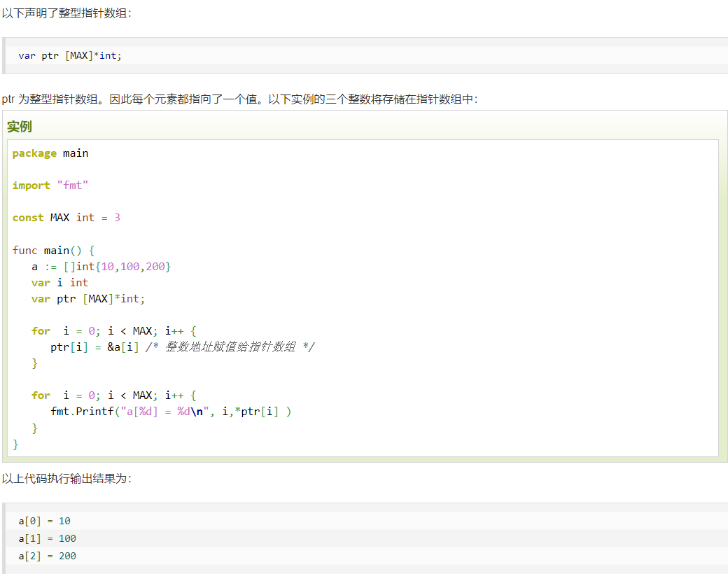Click the 'func main() {' line
728x574 pixels.
click(x=53, y=251)
